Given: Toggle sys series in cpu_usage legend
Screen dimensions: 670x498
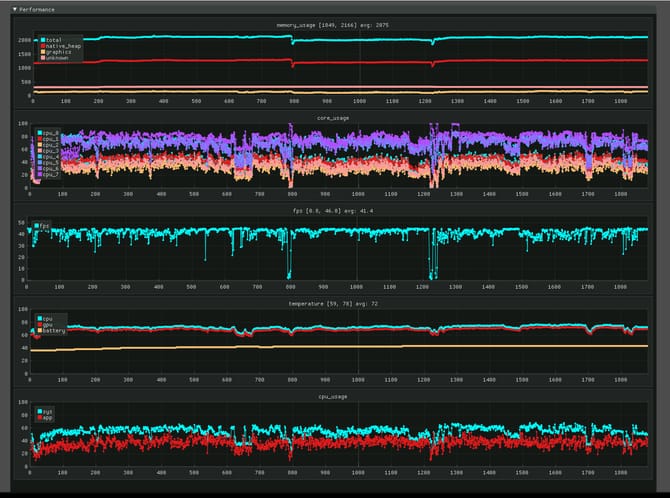Looking at the screenshot, I should [x=45, y=412].
